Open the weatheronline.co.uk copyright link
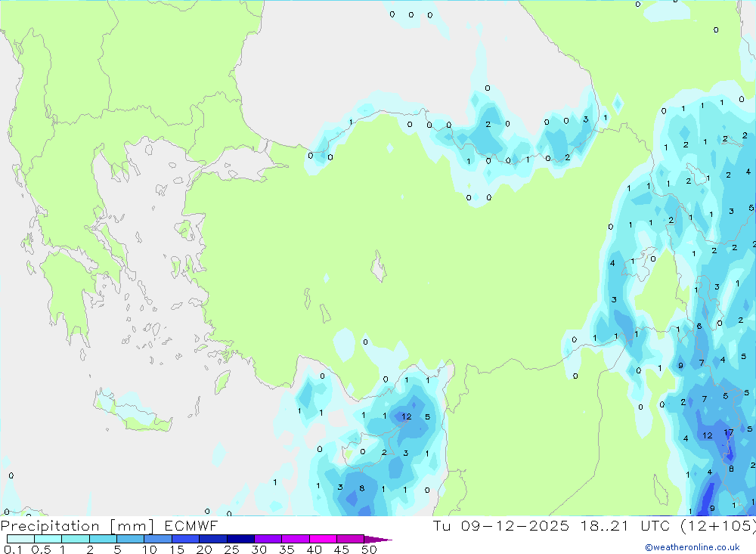The width and height of the screenshot is (756, 554). [692, 547]
